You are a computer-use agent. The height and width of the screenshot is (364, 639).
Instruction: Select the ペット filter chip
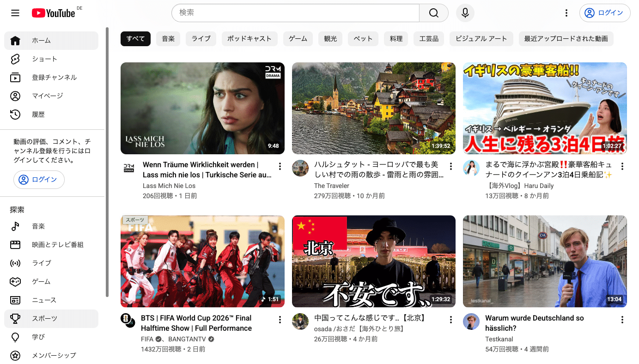[363, 39]
